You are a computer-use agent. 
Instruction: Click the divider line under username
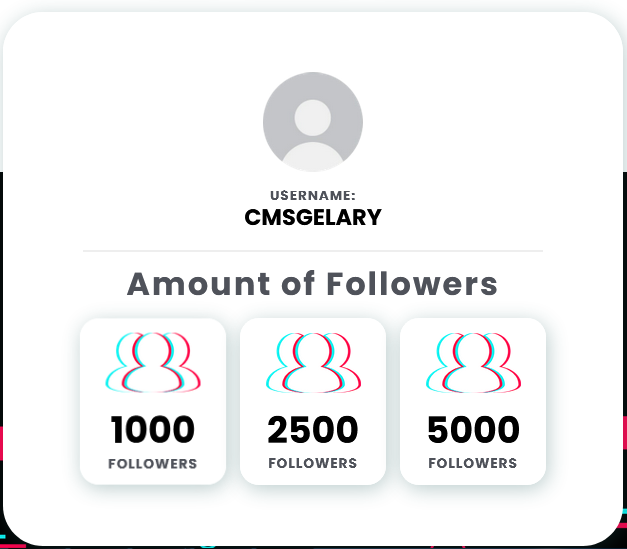[x=313, y=250]
